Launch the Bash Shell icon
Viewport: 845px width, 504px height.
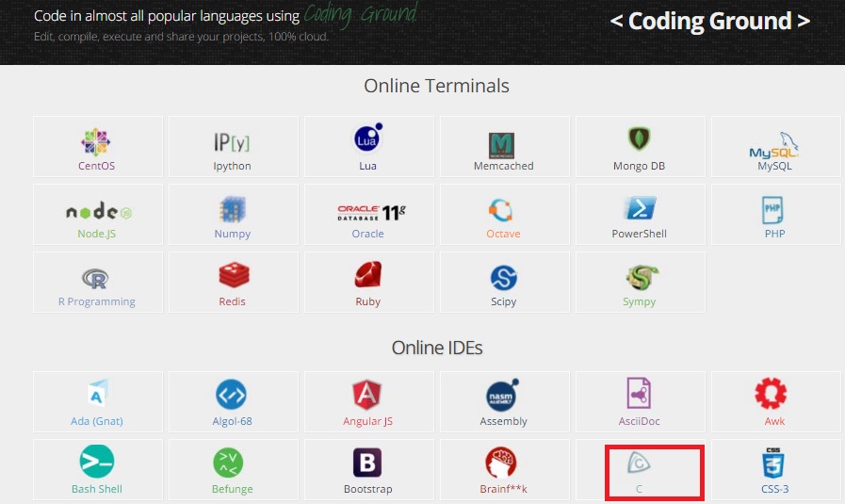click(97, 462)
